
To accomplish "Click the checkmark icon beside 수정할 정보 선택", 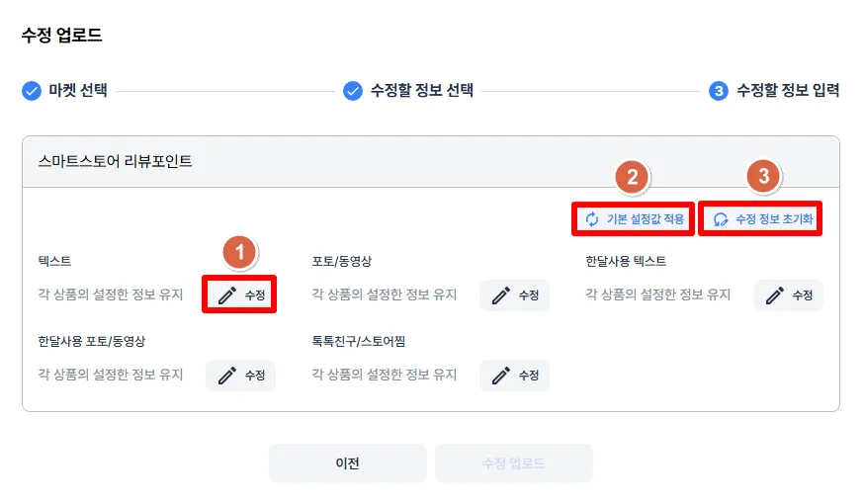I will [x=353, y=91].
